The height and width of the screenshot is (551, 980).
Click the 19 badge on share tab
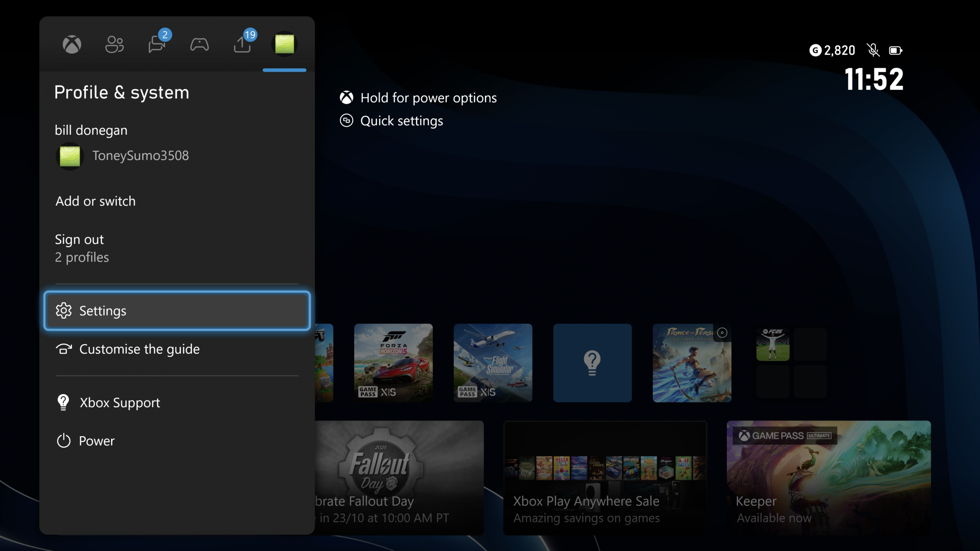pos(250,35)
